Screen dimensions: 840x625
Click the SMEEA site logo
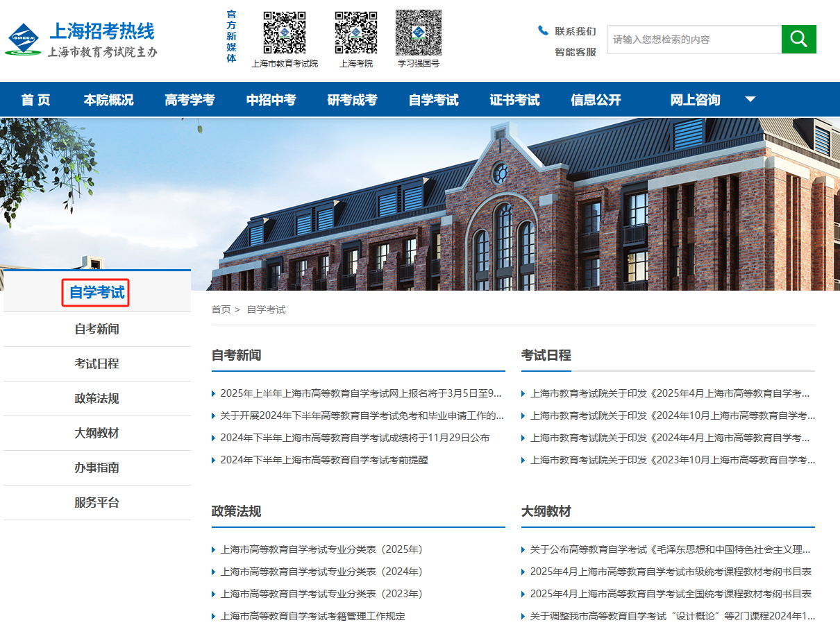coord(24,39)
